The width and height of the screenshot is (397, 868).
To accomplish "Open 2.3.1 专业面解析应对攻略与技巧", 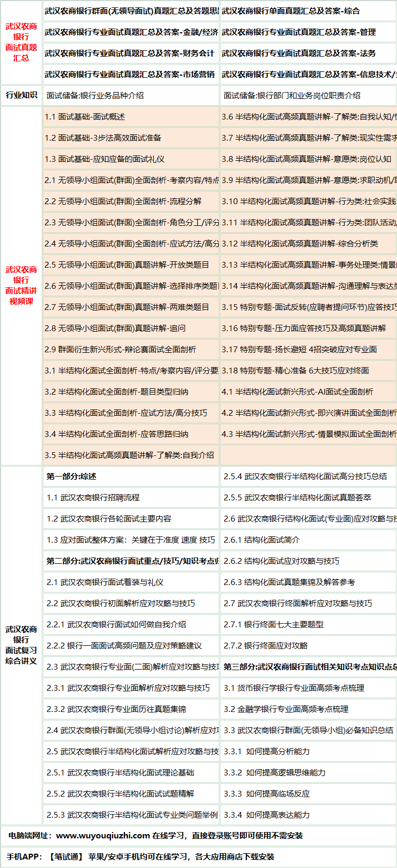I will point(128,688).
